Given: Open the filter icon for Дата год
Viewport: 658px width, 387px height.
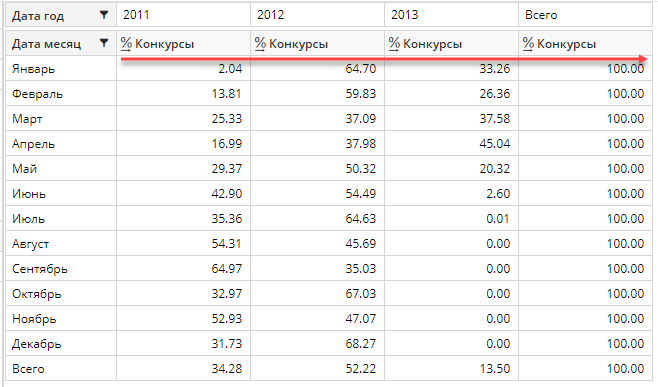Looking at the screenshot, I should [104, 15].
